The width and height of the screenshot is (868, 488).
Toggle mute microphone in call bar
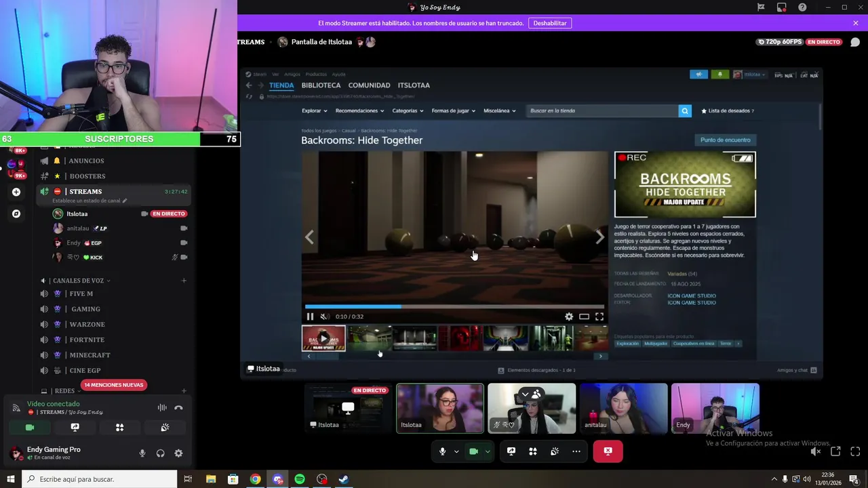442,451
